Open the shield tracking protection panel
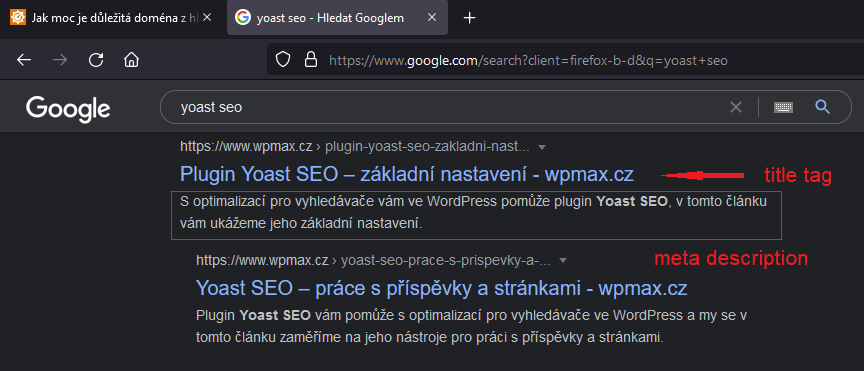 (x=283, y=60)
